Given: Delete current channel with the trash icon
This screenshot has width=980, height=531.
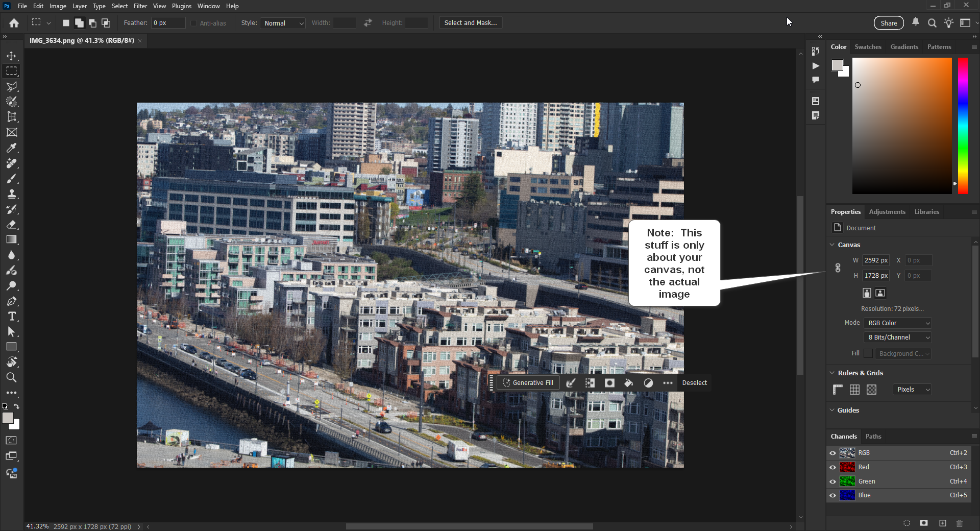Looking at the screenshot, I should point(960,523).
